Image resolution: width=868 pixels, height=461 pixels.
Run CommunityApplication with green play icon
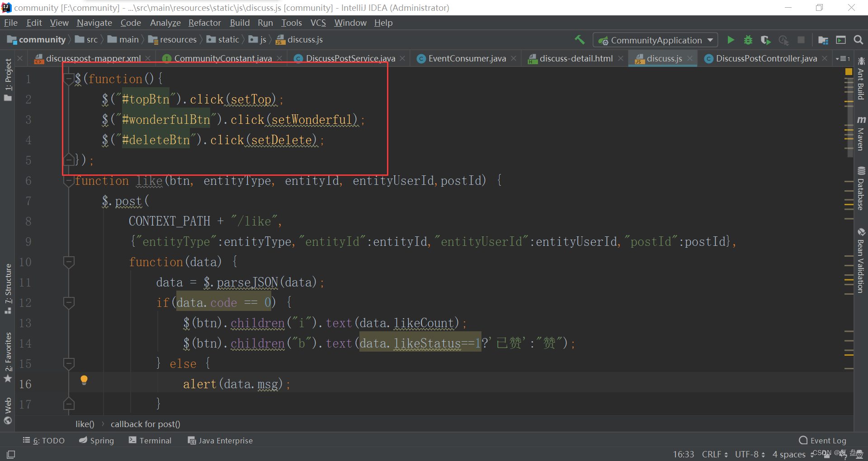[731, 40]
